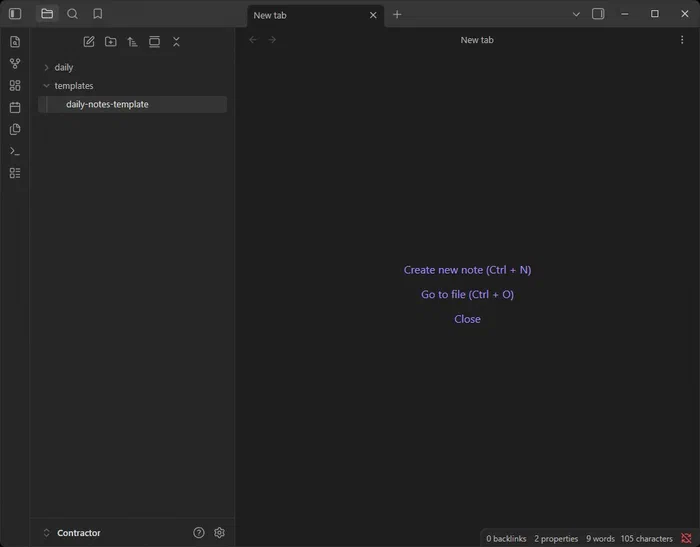This screenshot has height=547, width=700.
Task: Add a new tab with plus
Action: (x=397, y=14)
